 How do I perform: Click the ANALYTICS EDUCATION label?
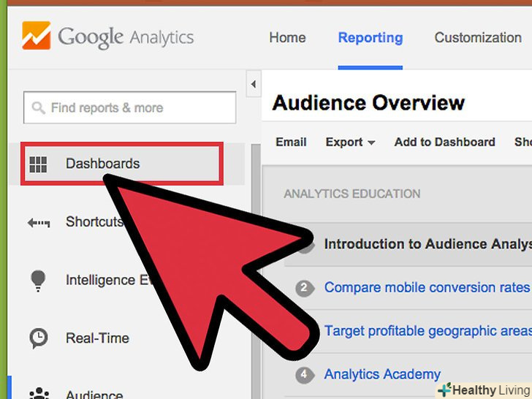click(x=351, y=194)
